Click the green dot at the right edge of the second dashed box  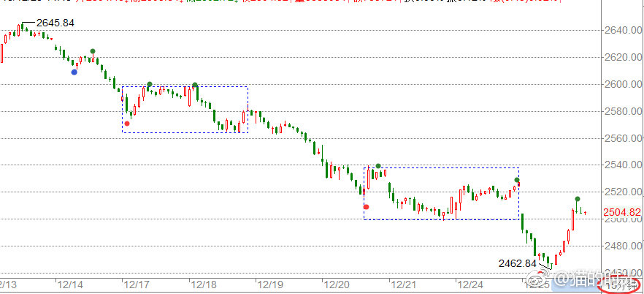(516, 180)
